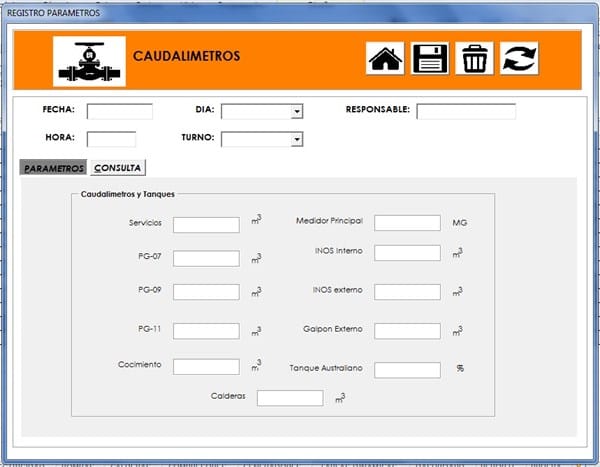Click the 'Medidor Principal' label

point(329,221)
